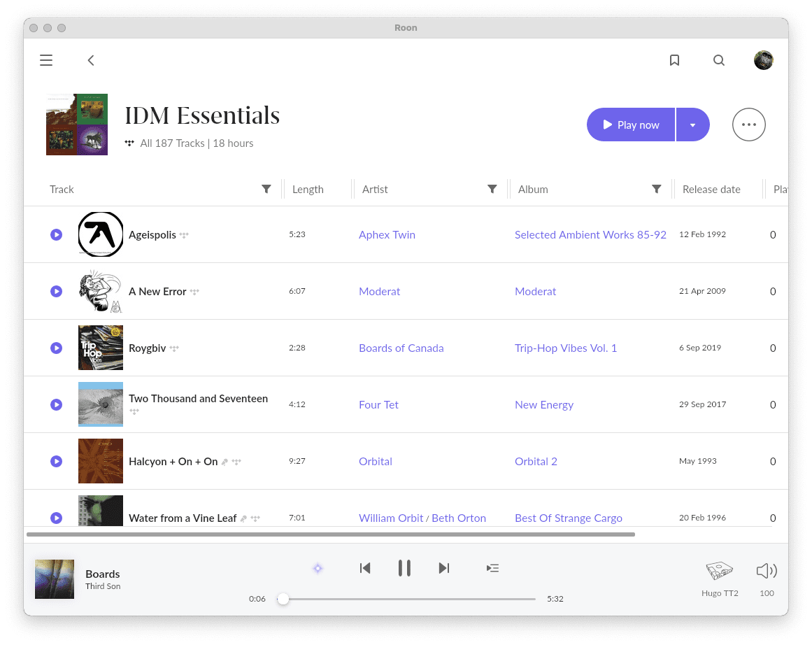Play the Roygbiv track
Image resolution: width=812 pixels, height=645 pixels.
coord(57,348)
